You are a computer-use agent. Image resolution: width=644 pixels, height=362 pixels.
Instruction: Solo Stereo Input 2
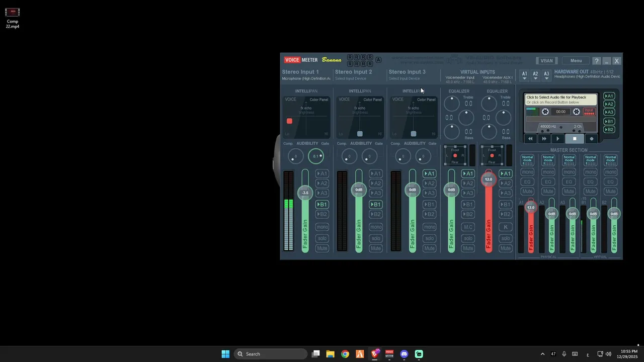coord(376,238)
